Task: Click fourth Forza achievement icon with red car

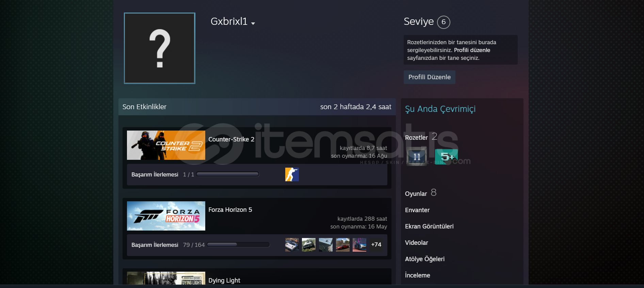Action: 343,245
